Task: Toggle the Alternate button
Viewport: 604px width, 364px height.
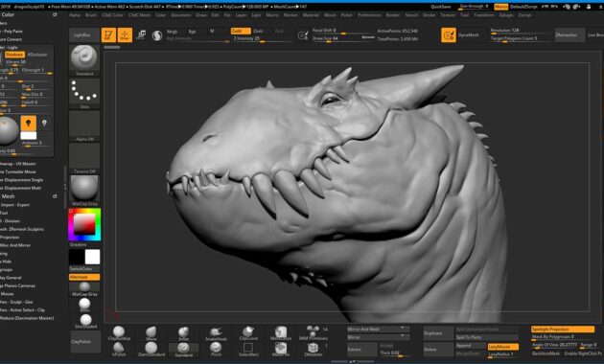Action: click(x=84, y=277)
